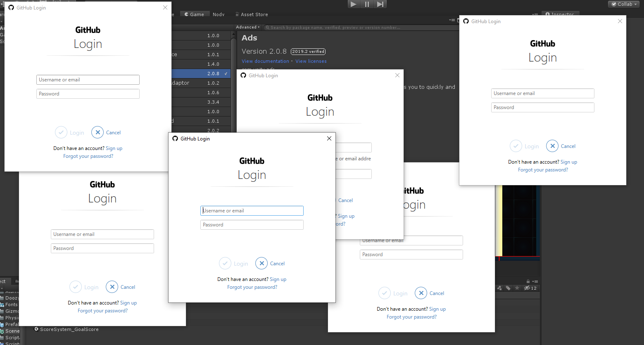Click Password field in the rightmost GitHub Login window

click(543, 107)
